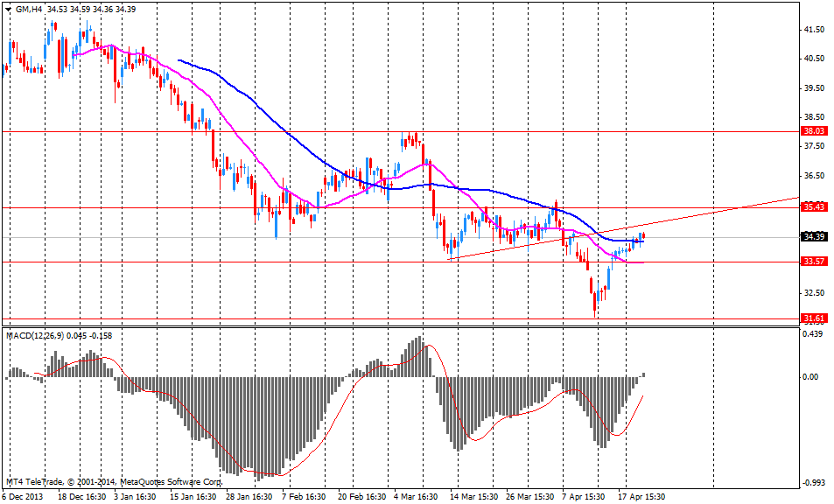
Task: Click the 32.50 price axis value
Action: [814, 292]
